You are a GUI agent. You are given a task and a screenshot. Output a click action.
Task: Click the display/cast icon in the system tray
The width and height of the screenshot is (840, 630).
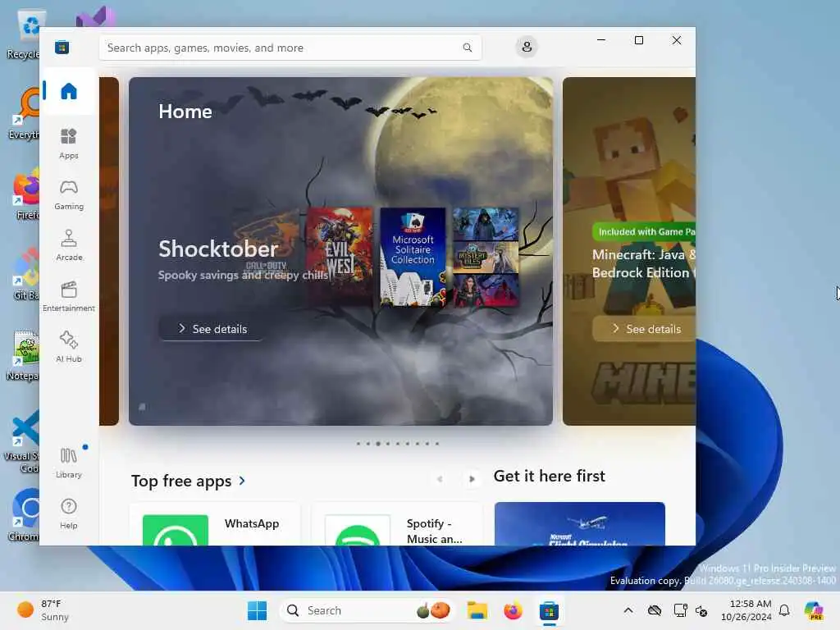(x=680, y=610)
